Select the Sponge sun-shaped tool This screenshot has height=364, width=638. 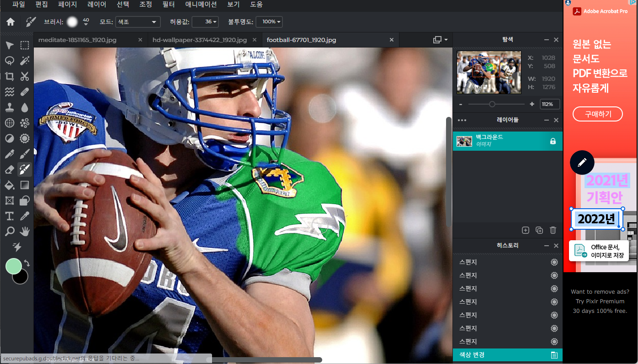pyautogui.click(x=25, y=138)
